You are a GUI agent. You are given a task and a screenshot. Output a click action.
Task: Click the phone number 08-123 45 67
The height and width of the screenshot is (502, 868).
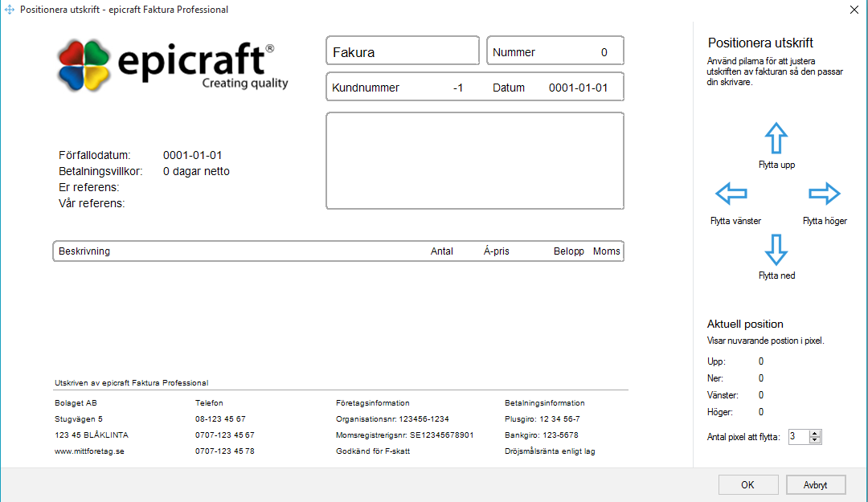220,419
